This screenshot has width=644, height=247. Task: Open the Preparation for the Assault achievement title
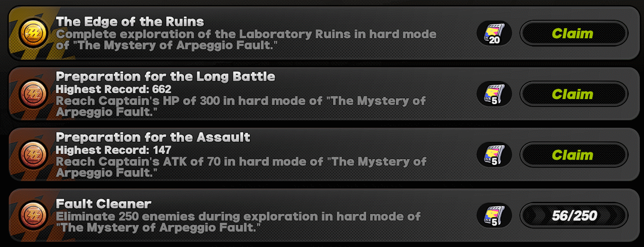[153, 137]
